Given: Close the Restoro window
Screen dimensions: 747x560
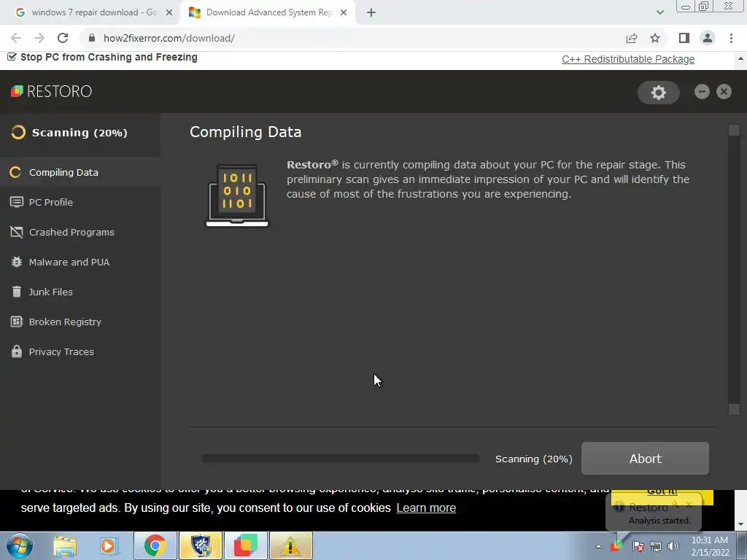Looking at the screenshot, I should click(724, 91).
